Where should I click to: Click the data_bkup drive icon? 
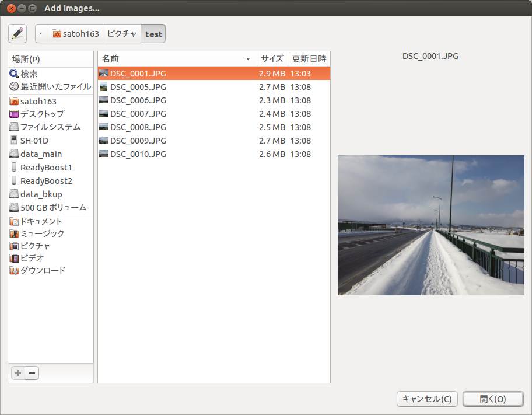14,194
